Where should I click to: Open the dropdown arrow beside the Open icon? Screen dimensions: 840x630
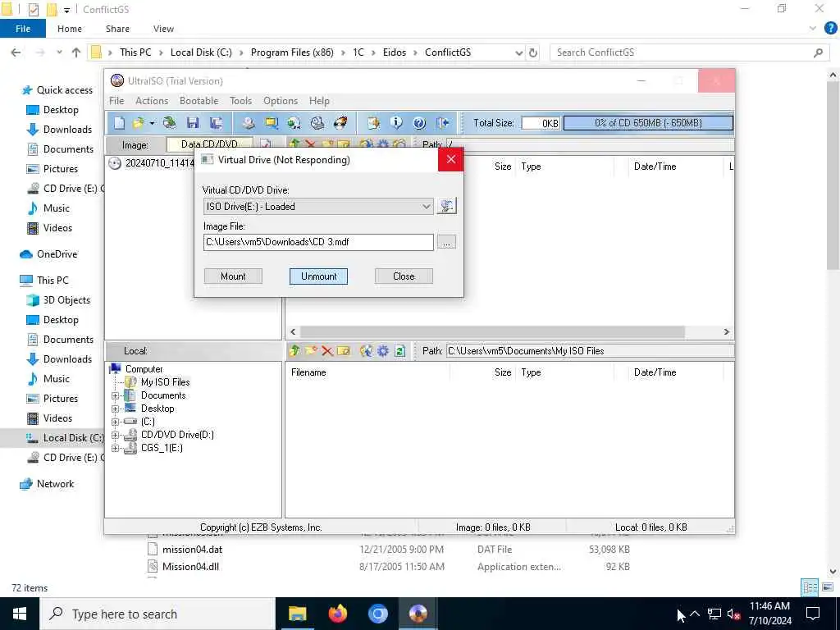point(152,124)
